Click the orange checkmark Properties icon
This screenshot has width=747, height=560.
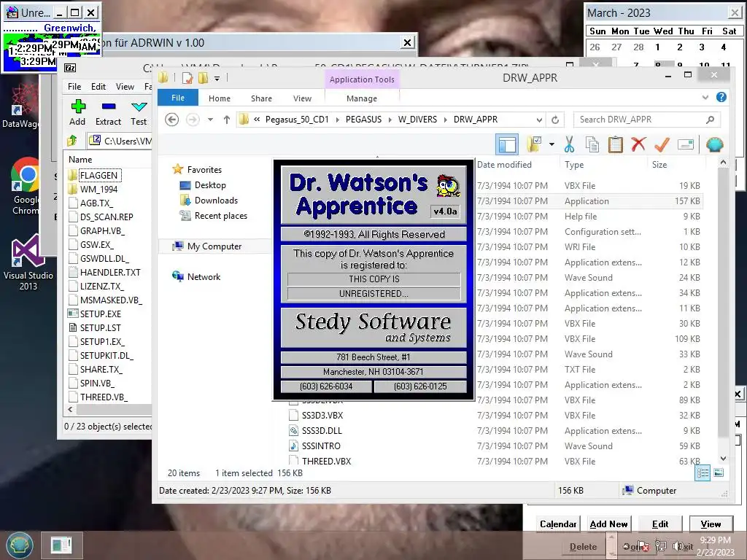[x=662, y=144]
